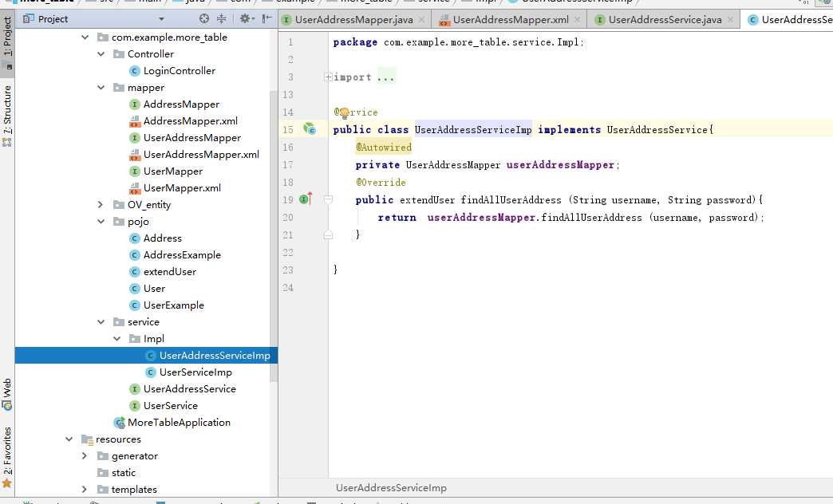Collapse the Controller folder
This screenshot has height=504, width=833.
click(101, 53)
